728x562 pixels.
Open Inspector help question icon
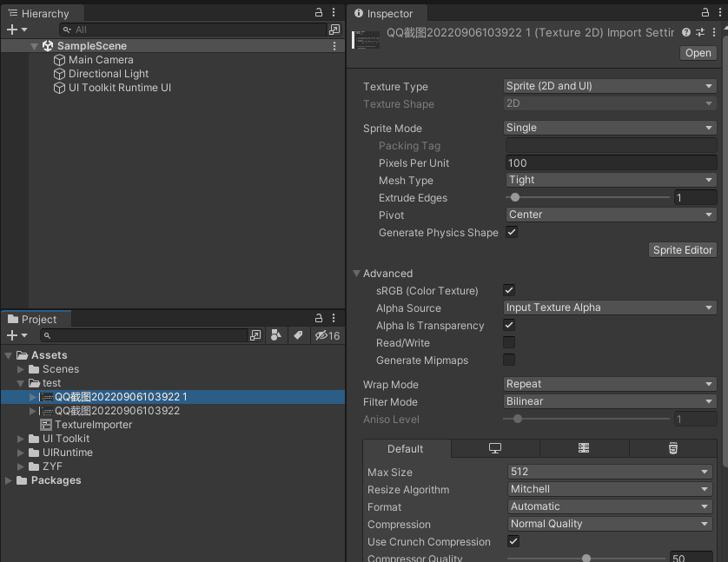[686, 32]
